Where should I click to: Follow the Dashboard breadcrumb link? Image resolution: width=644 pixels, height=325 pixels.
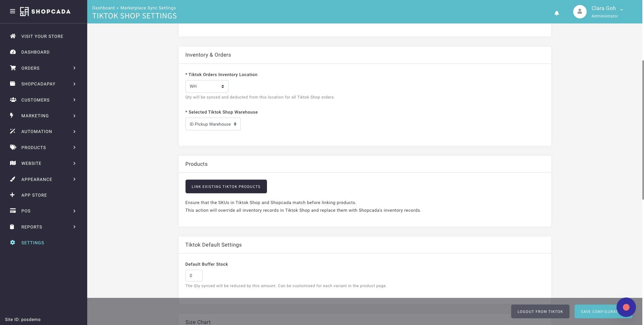coord(103,8)
